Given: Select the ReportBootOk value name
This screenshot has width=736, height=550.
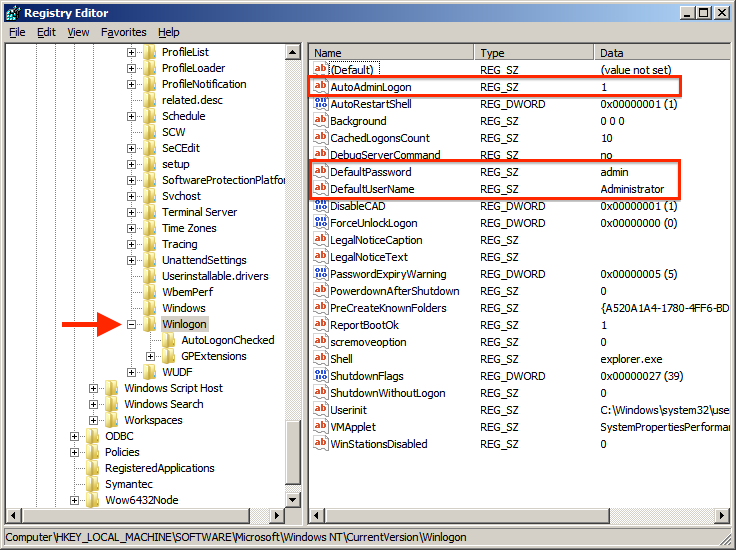Looking at the screenshot, I should tap(364, 325).
